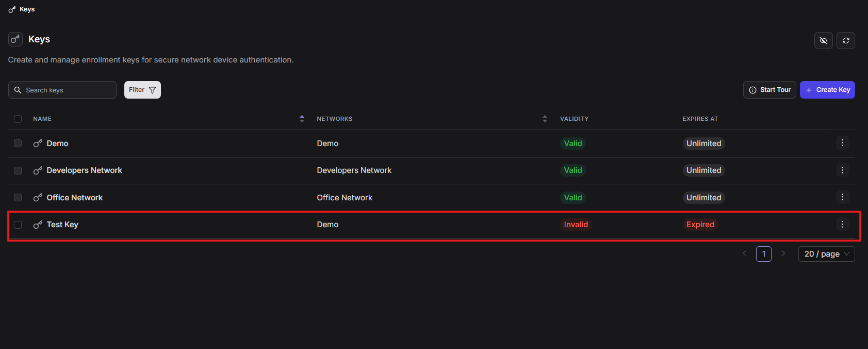Open the three-dot menu for Demo key
Viewport: 868px width, 349px height.
pyautogui.click(x=842, y=143)
